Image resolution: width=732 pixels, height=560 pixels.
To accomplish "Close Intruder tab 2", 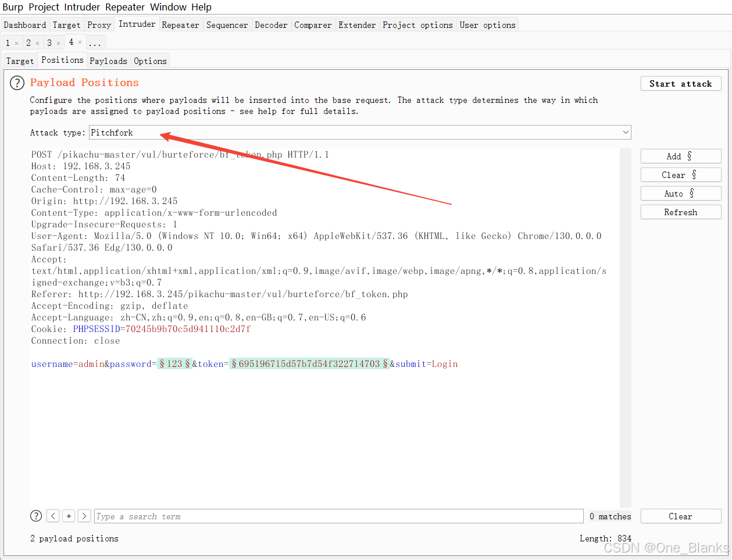I will coord(37,43).
